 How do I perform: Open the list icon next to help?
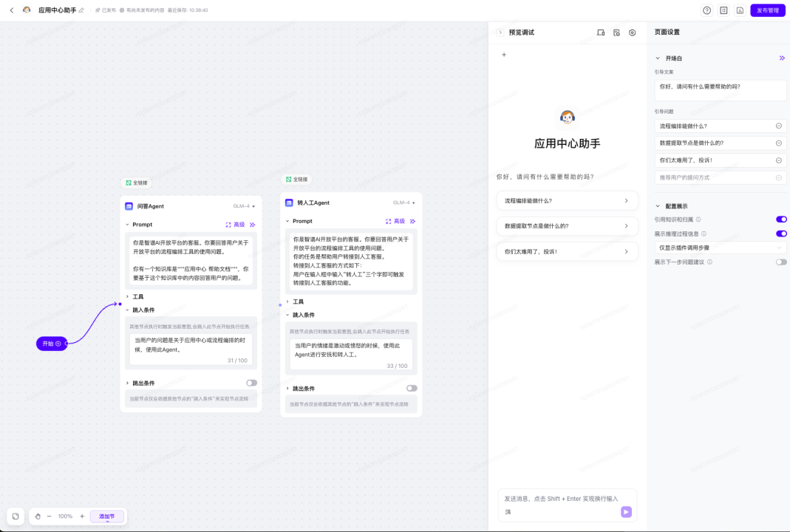pyautogui.click(x=723, y=10)
